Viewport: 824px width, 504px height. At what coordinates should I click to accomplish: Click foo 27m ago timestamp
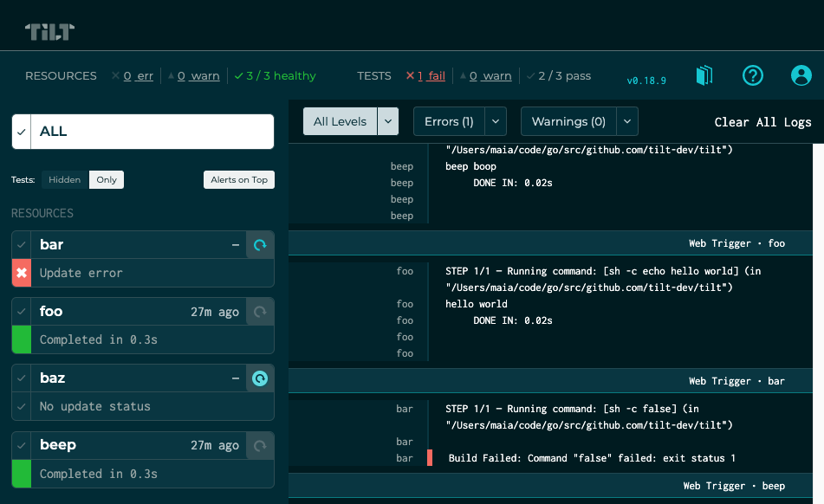[214, 312]
